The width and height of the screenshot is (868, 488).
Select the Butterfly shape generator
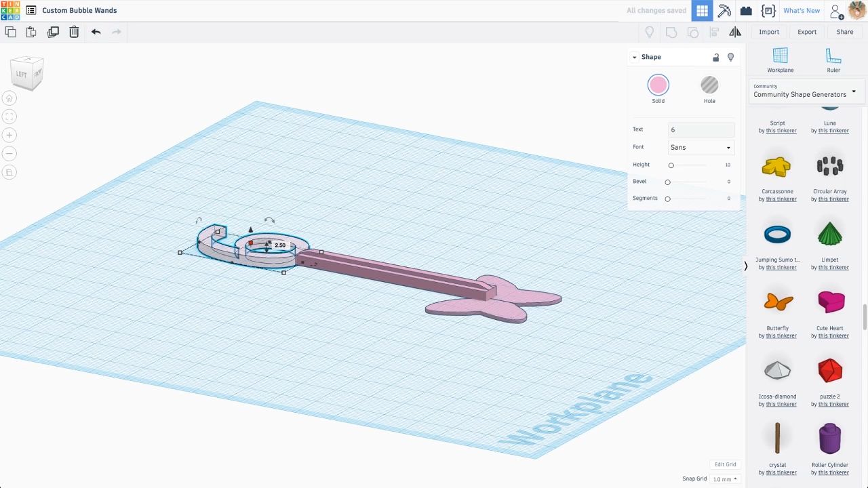(777, 302)
